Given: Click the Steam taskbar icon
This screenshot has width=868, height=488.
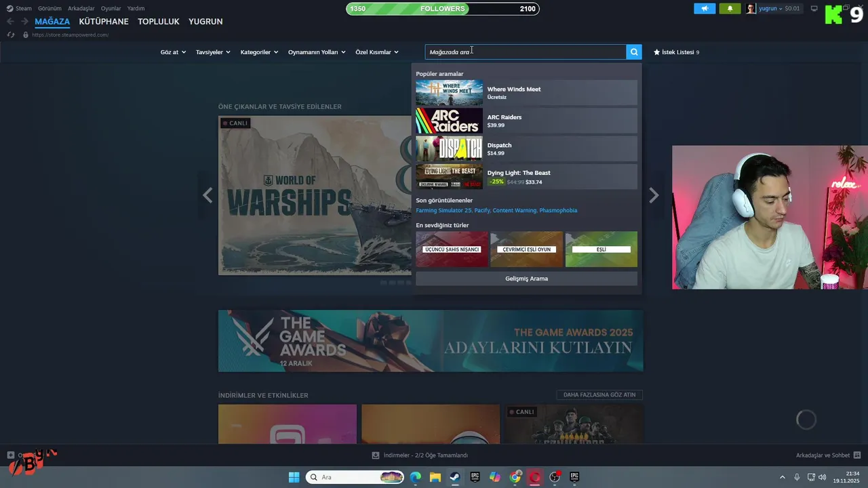Looking at the screenshot, I should (x=455, y=477).
